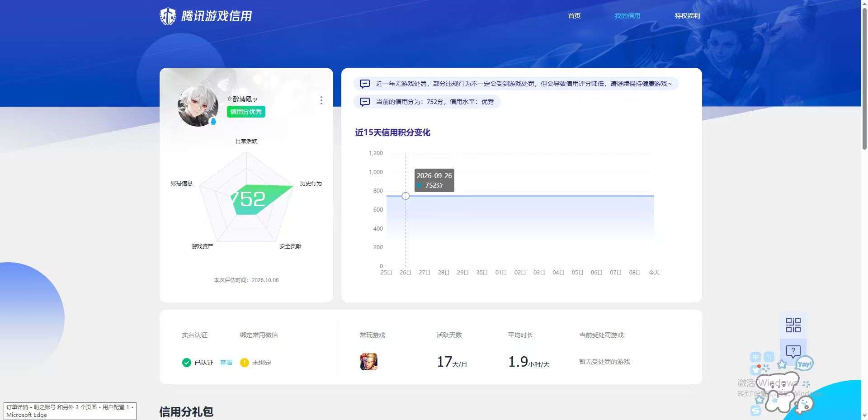Viewport: 868px width, 420px height.
Task: Click the green verified checkmark icon
Action: tap(186, 363)
